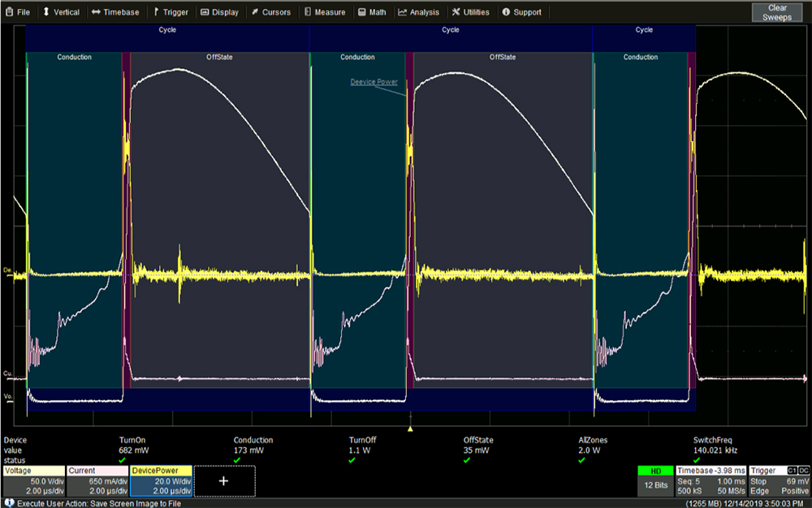Open the File menu
The width and height of the screenshot is (812, 508).
(18, 12)
